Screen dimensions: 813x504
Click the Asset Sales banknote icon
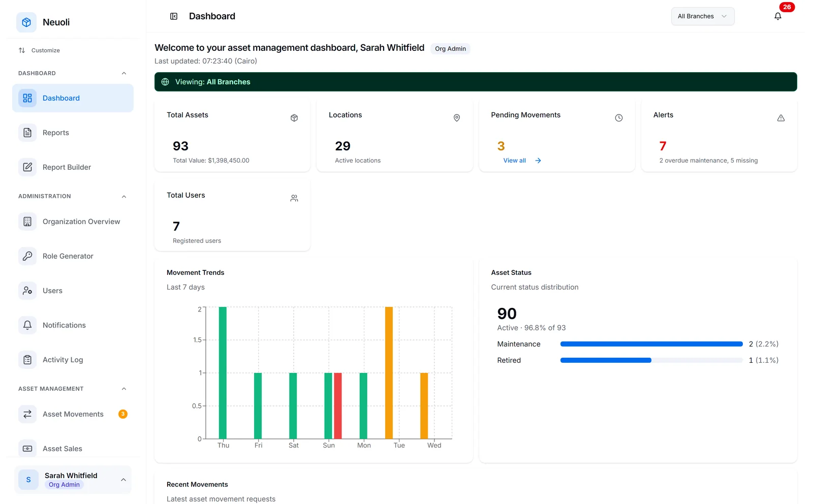pyautogui.click(x=27, y=449)
